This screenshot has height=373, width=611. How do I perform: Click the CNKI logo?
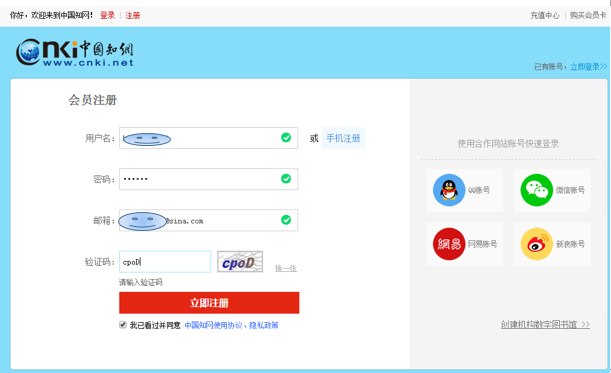coord(74,53)
